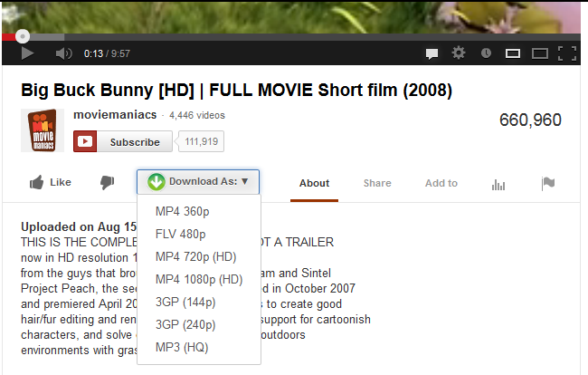Switch to large player size
588x375 pixels.
tap(540, 53)
